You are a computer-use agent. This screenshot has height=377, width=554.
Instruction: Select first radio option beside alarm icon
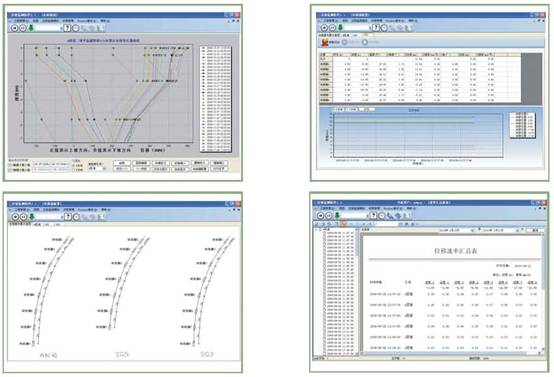345,42
